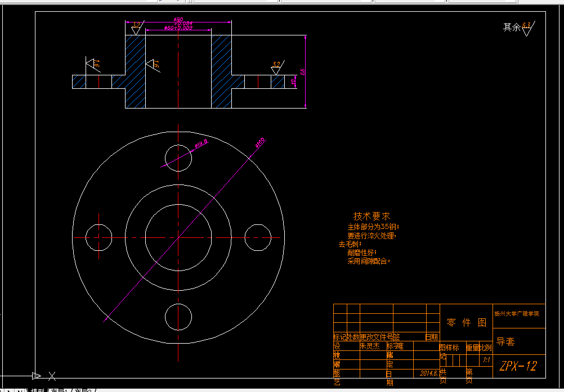Select the 扬州大学广陵学院 title block text
The height and width of the screenshot is (392, 564).
[517, 314]
